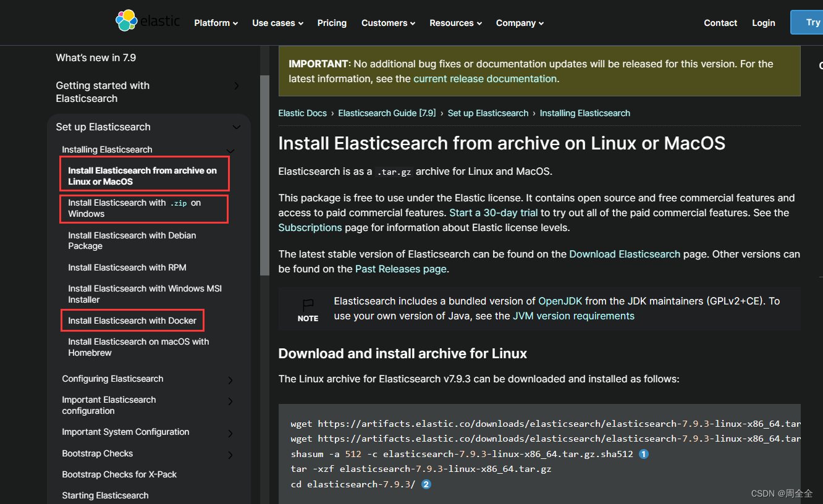This screenshot has width=823, height=504.
Task: Open Install Elasticsearch with Debian Package
Action: point(132,240)
